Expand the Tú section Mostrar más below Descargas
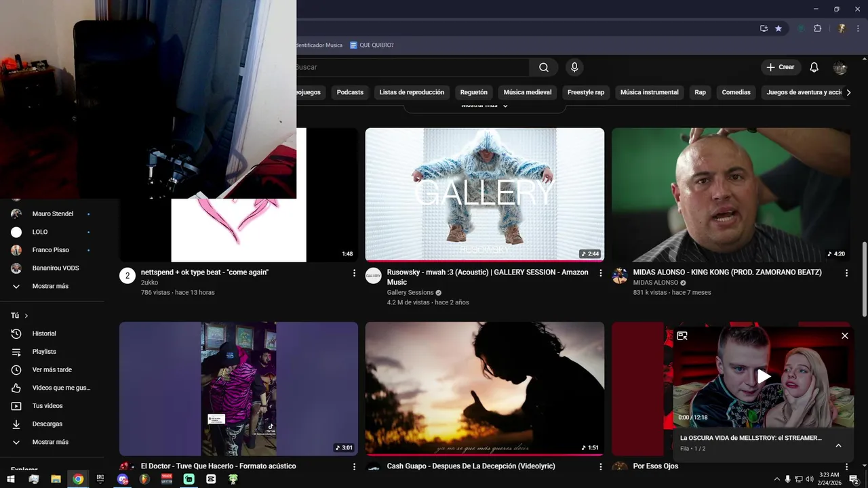The width and height of the screenshot is (868, 488). (52, 442)
